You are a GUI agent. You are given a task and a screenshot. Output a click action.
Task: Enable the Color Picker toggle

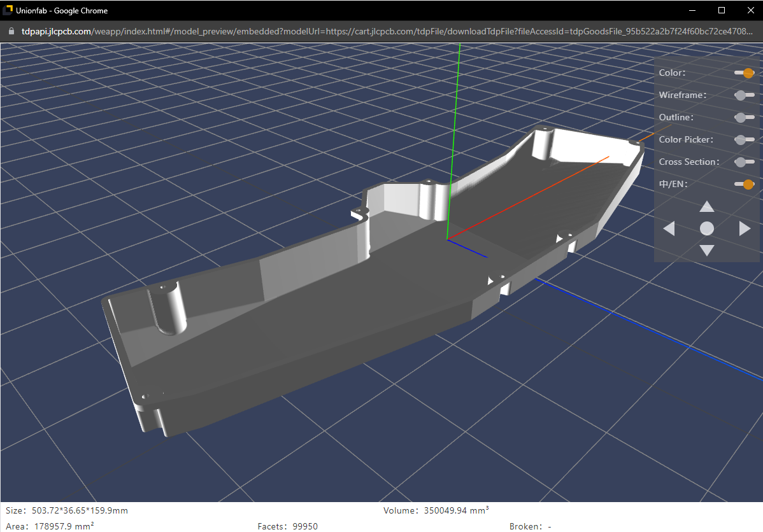744,140
